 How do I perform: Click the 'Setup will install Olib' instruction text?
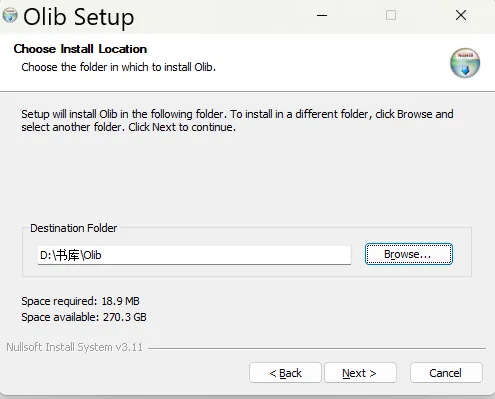[x=237, y=120]
